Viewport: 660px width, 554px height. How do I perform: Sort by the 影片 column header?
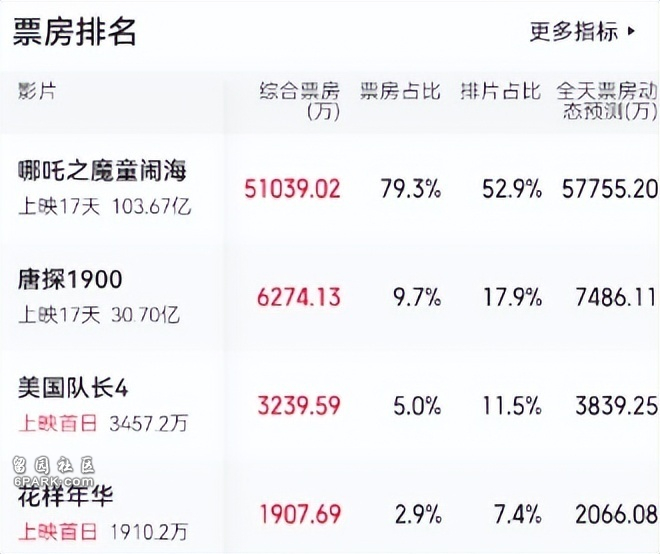tap(37, 90)
